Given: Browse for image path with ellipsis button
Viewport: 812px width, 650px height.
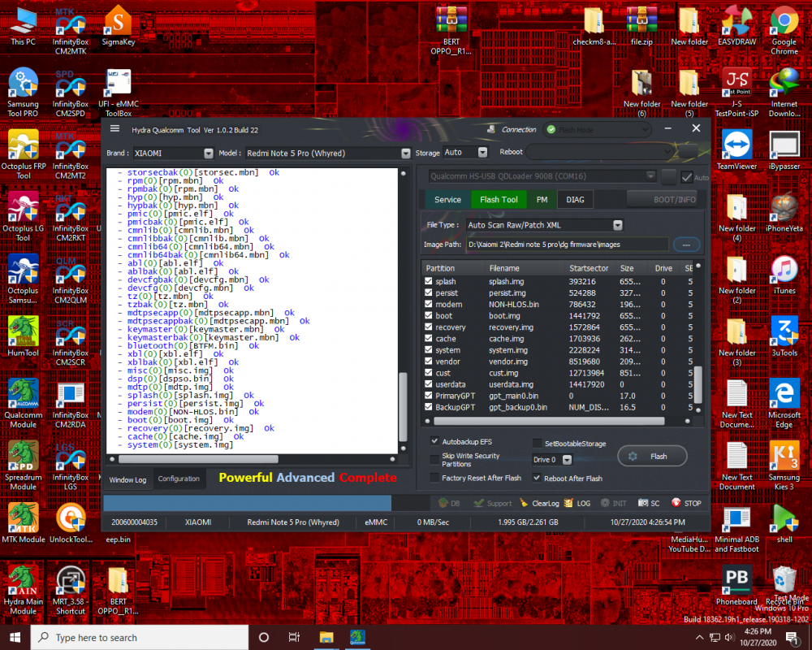Looking at the screenshot, I should (x=686, y=245).
